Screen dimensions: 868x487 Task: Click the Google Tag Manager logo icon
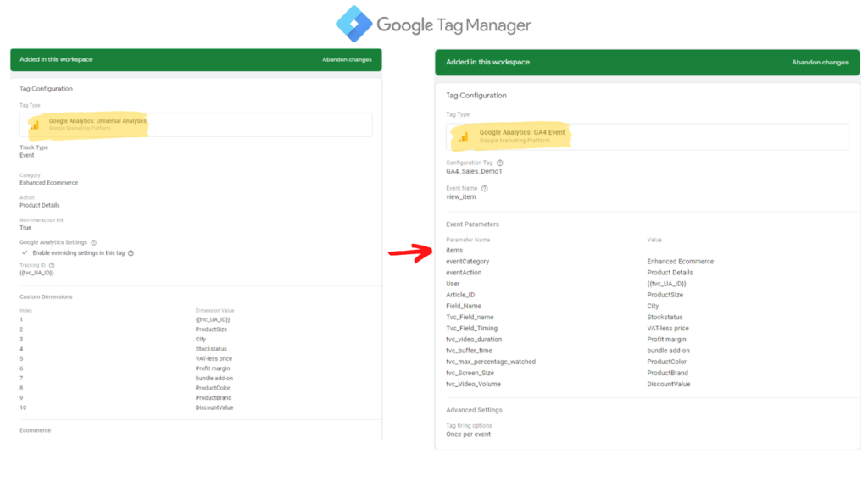[354, 24]
